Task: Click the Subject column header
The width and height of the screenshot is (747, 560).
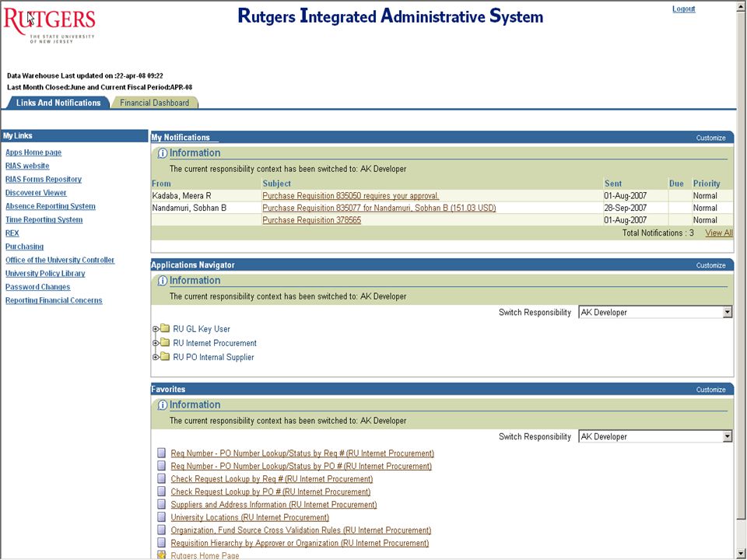Action: pyautogui.click(x=277, y=184)
